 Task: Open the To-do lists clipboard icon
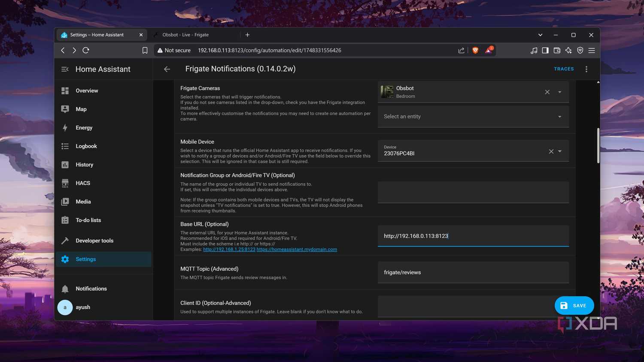click(x=65, y=220)
